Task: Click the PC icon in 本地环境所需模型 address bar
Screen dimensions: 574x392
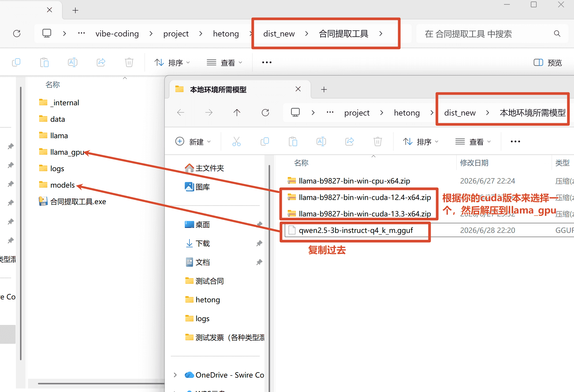Action: [295, 112]
